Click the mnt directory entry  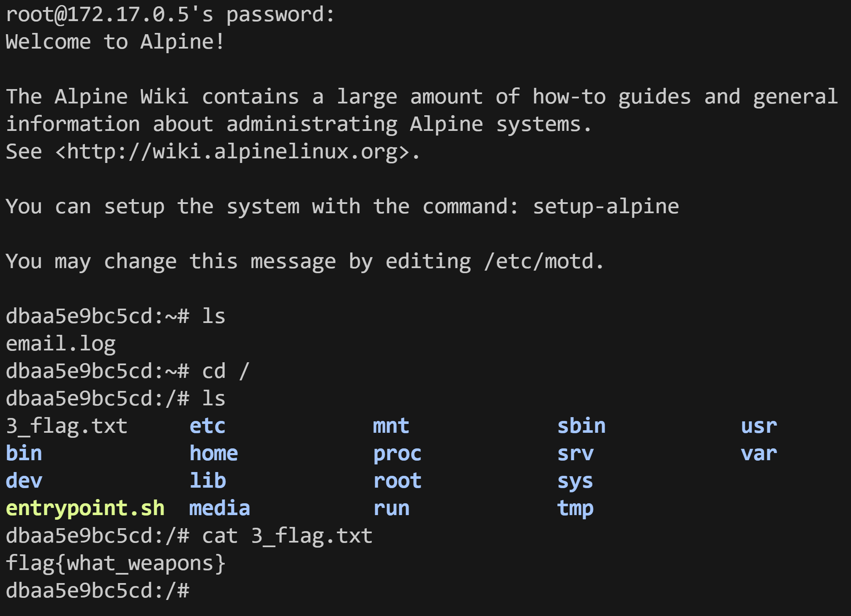click(391, 426)
